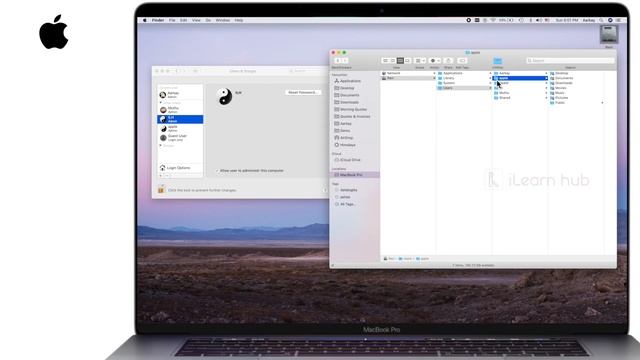This screenshot has width=640, height=360.
Task: Select the Movies folder in the last column
Action: coord(576,88)
